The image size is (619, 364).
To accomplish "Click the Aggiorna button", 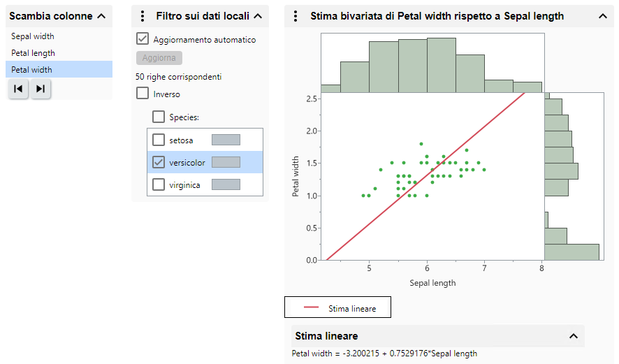I will [x=159, y=58].
